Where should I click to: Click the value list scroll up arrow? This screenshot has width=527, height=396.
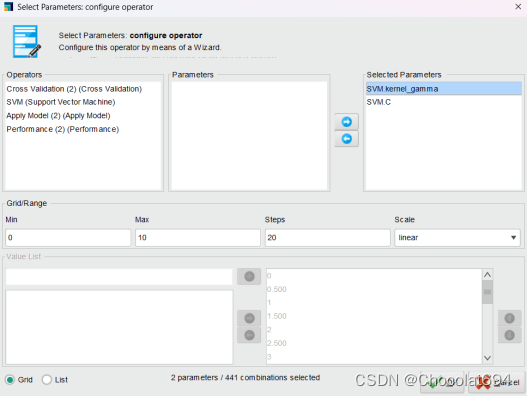[x=487, y=275]
